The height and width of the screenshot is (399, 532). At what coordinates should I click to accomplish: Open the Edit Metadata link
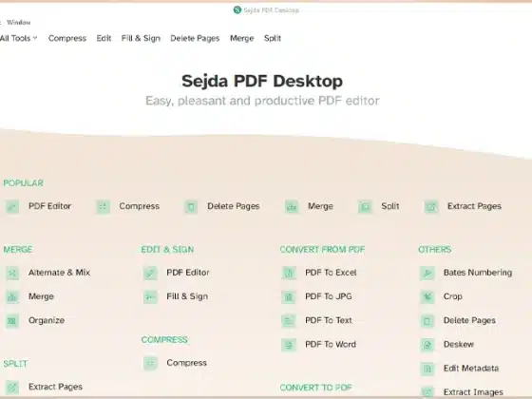coord(471,369)
